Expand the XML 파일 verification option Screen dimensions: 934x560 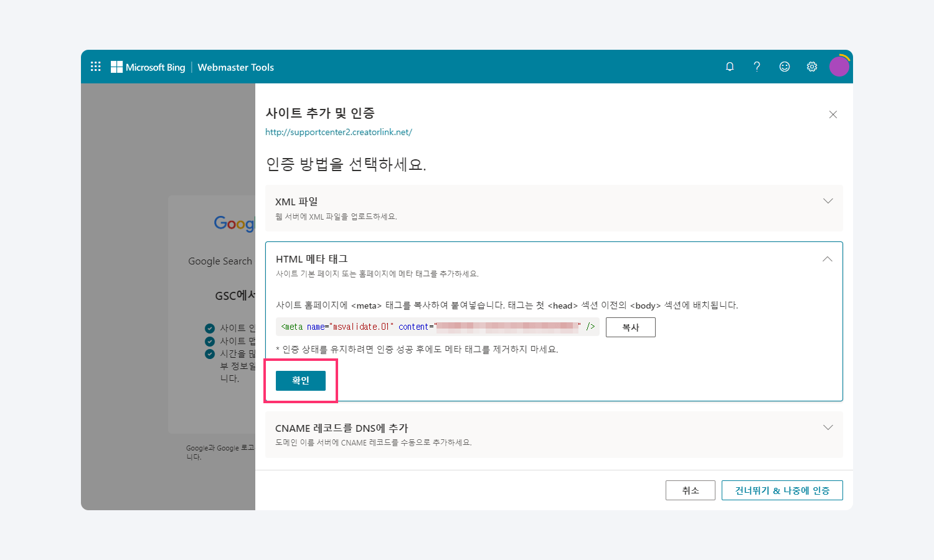coord(828,201)
